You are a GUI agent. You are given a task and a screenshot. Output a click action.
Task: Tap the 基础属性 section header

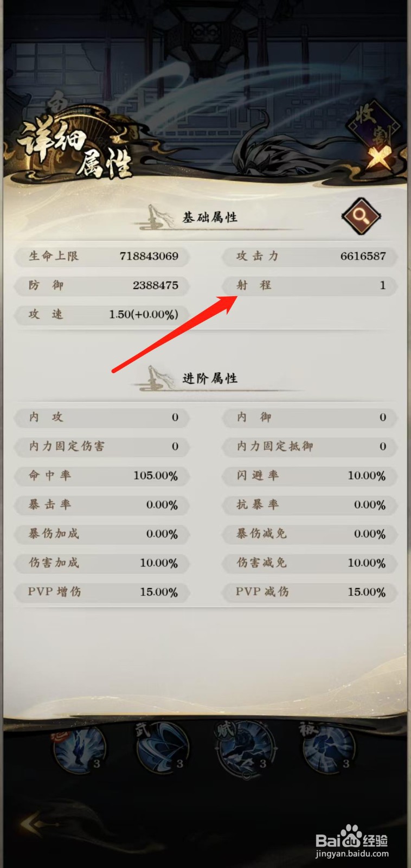point(210,218)
